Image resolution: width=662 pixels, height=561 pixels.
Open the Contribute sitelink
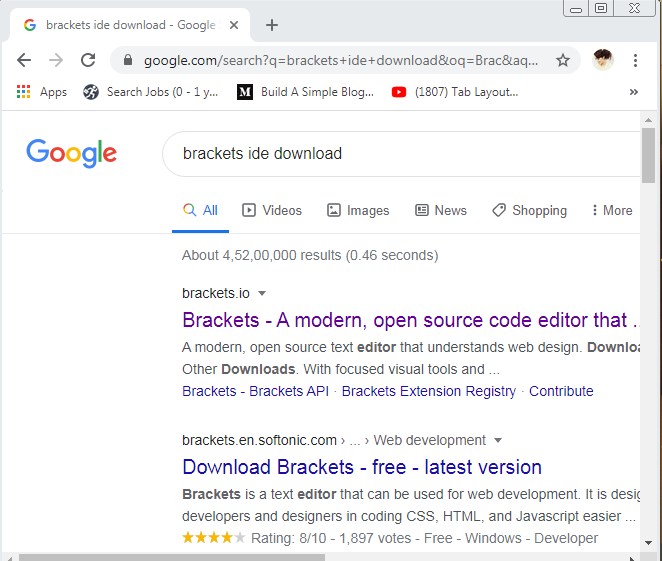pyautogui.click(x=561, y=391)
